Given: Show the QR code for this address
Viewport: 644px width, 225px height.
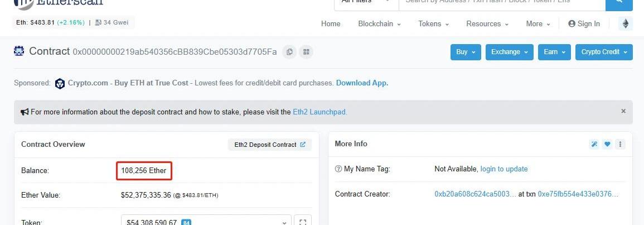Looking at the screenshot, I should point(306,52).
